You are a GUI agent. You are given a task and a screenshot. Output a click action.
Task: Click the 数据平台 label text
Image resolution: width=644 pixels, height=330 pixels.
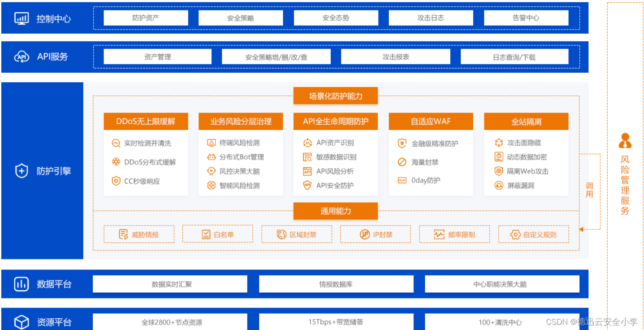point(54,284)
